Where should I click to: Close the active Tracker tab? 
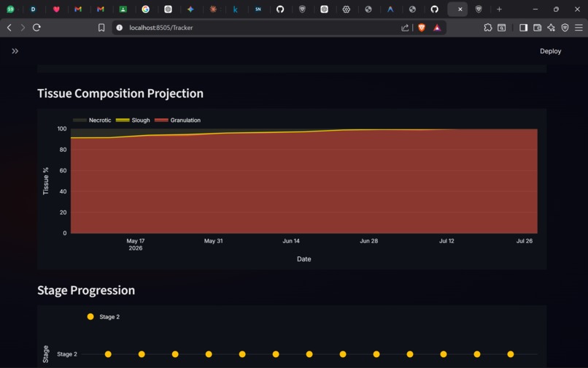click(460, 9)
